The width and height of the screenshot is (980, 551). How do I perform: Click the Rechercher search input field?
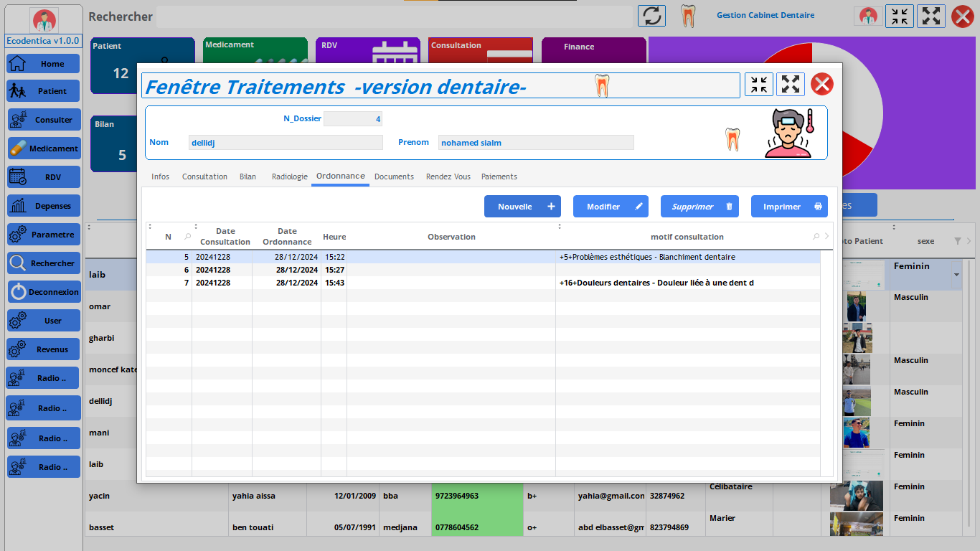pos(395,17)
